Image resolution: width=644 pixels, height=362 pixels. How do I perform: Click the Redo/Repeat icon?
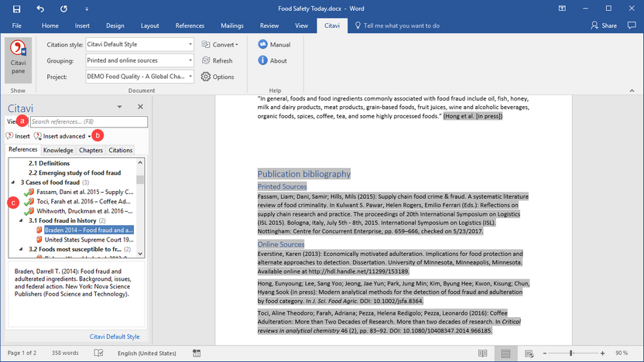63,9
